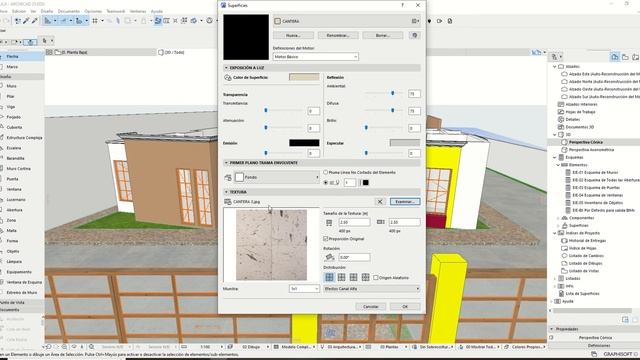Click the Renombrar... button
The height and width of the screenshot is (360, 640).
[338, 36]
